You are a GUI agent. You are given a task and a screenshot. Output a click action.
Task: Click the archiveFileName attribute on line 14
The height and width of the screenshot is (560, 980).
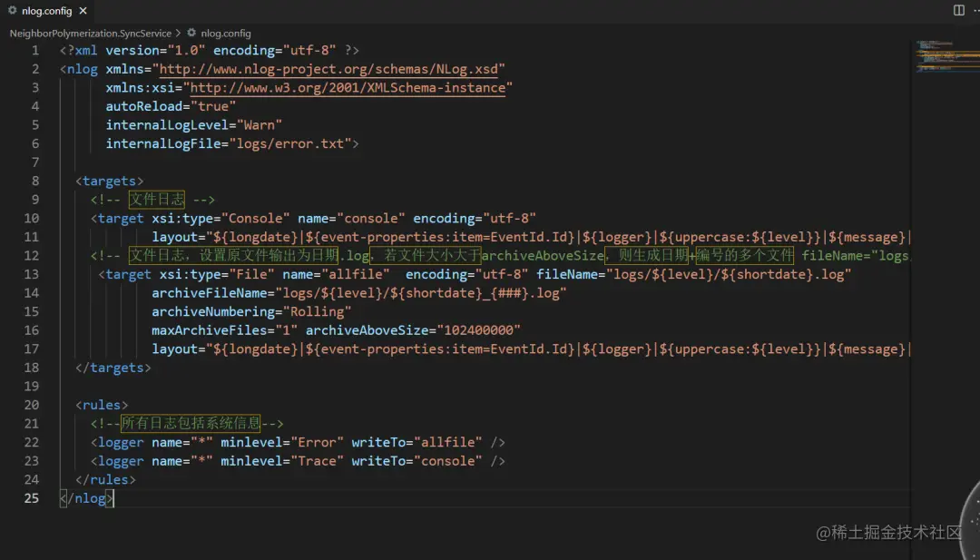coord(359,292)
